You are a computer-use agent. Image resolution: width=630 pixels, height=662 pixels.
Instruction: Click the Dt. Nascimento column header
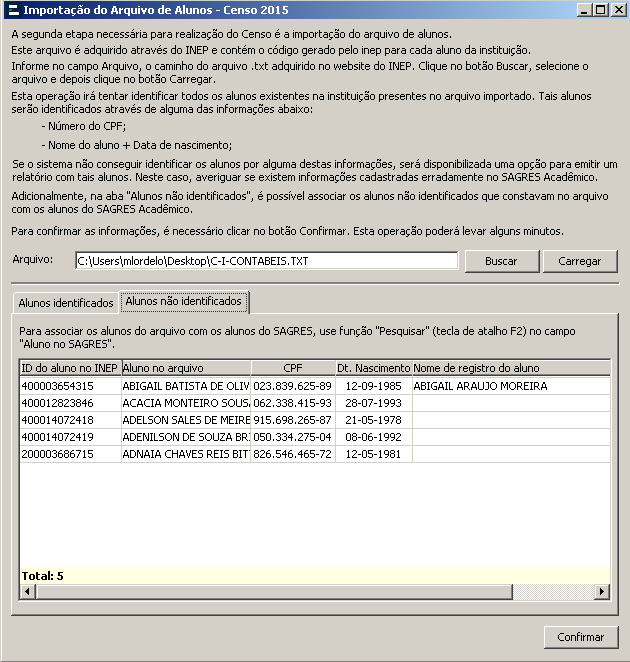[373, 368]
